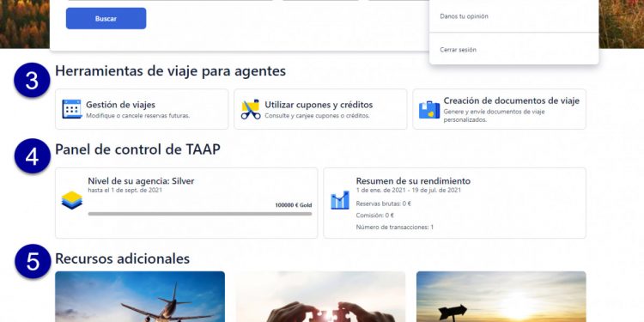The height and width of the screenshot is (322, 644).
Task: Click the scissors coupon icon
Action: click(x=251, y=109)
